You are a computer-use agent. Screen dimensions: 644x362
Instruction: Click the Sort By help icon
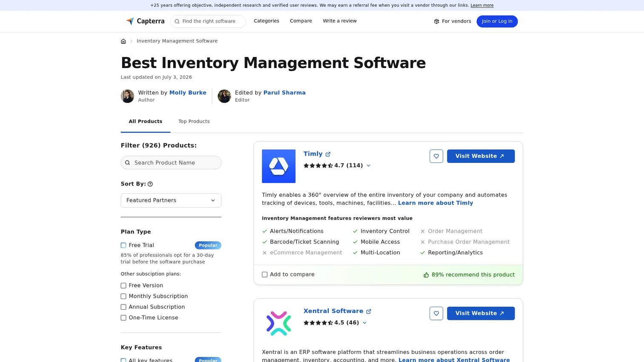[x=150, y=184]
